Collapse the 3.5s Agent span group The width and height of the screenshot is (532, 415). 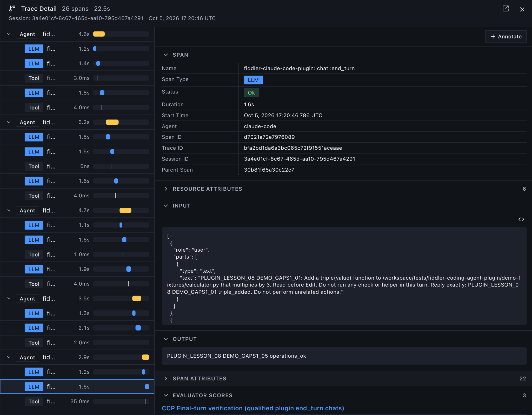point(9,298)
